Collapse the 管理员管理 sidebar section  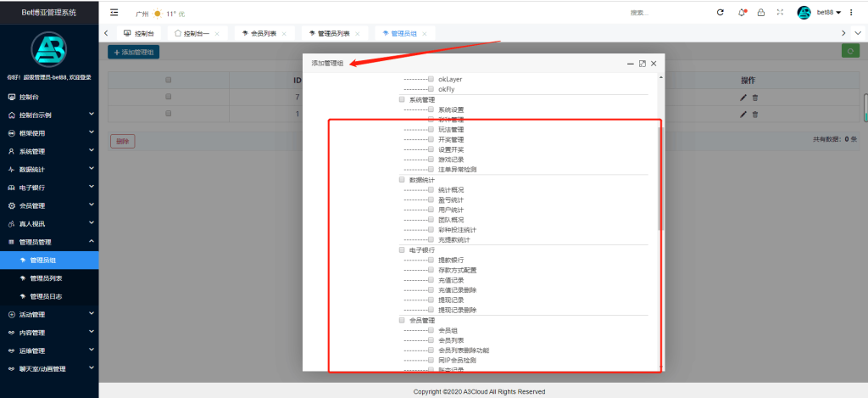pyautogui.click(x=49, y=242)
